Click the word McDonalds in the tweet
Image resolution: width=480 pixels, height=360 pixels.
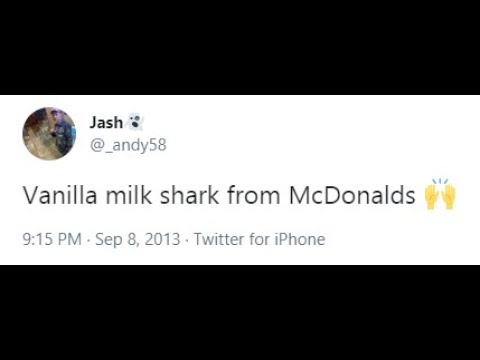352,195
